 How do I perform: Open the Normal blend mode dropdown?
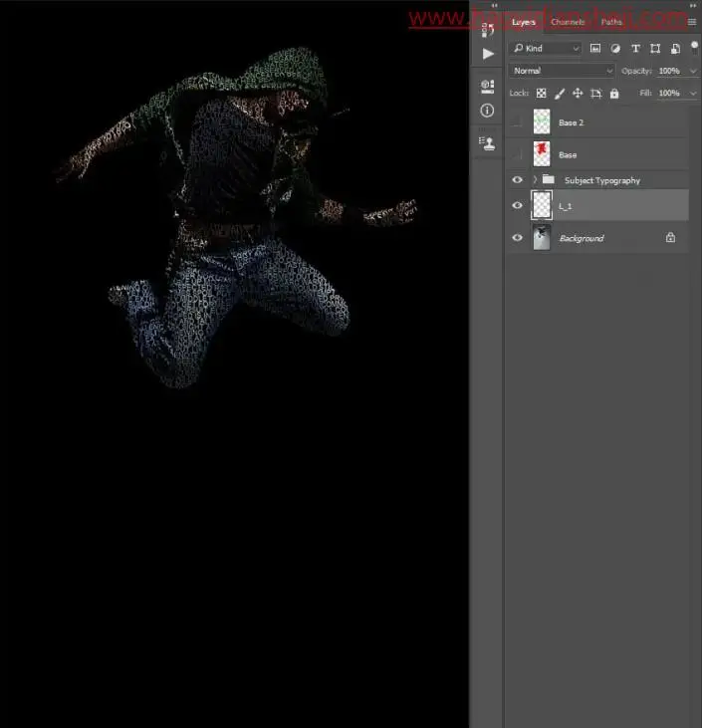point(562,71)
